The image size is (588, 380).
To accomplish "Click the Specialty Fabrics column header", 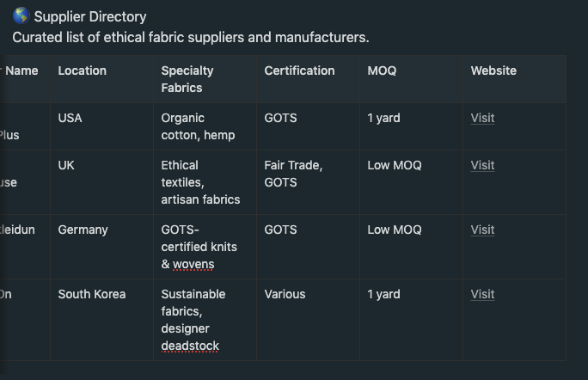I will 187,79.
